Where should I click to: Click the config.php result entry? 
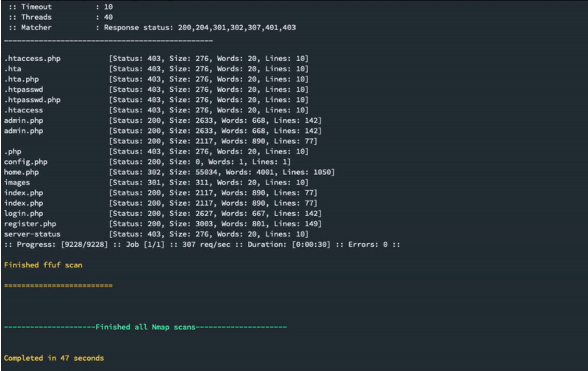pos(147,162)
